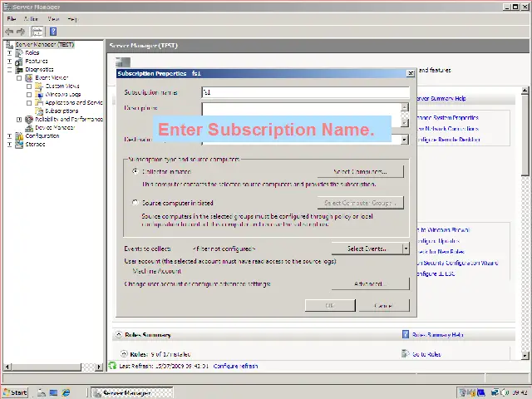
Task: Expand the Features tree node
Action: (x=9, y=62)
